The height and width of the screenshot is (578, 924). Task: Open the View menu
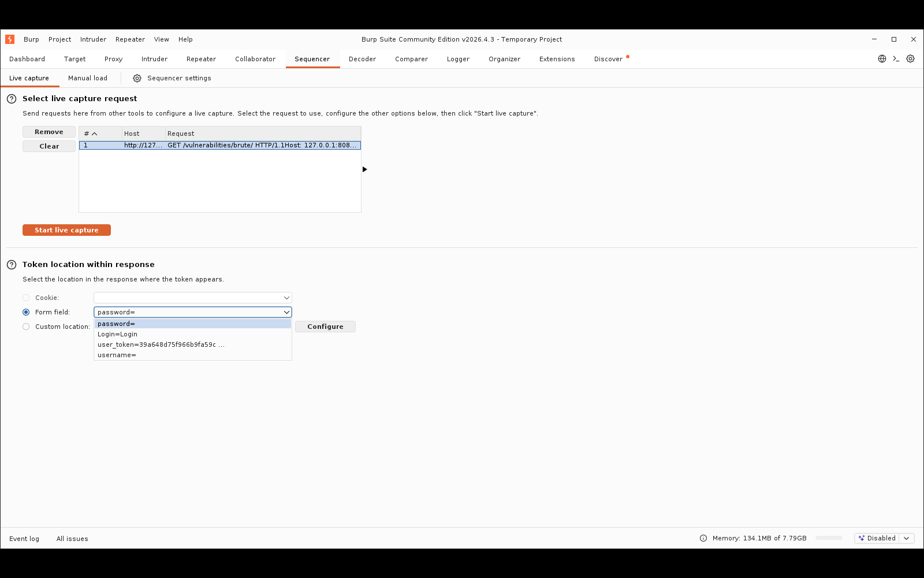[161, 39]
